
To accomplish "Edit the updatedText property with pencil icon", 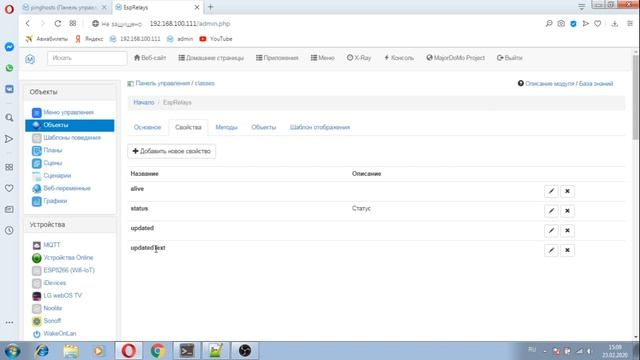I will pos(551,250).
